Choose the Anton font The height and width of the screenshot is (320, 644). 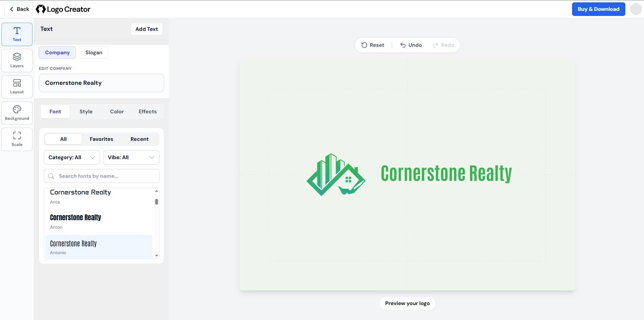coord(99,222)
